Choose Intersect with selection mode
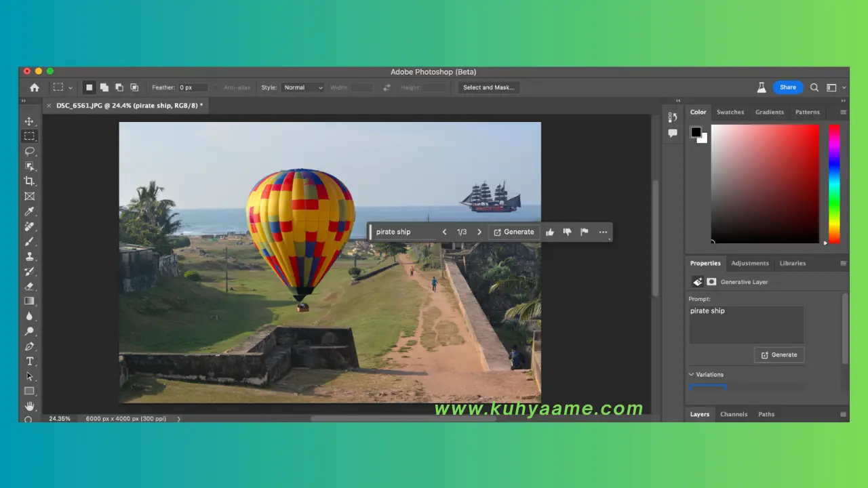This screenshot has height=488, width=868. [134, 87]
